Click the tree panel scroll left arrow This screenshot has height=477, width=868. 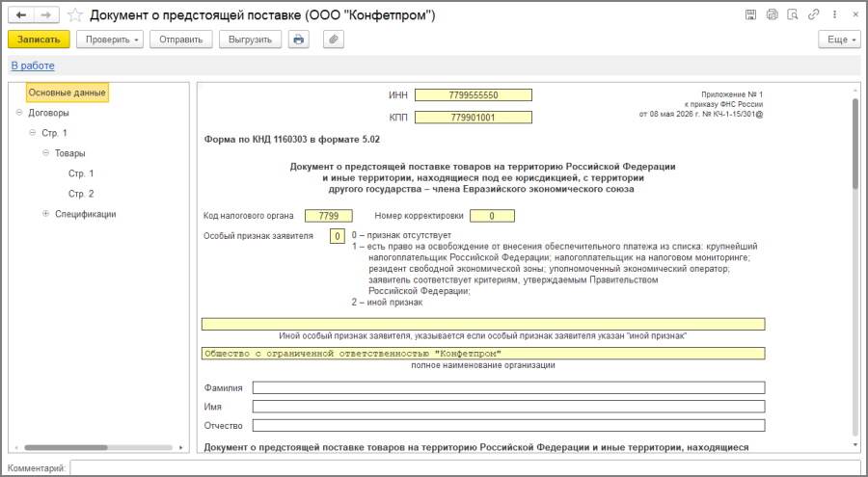click(x=16, y=448)
